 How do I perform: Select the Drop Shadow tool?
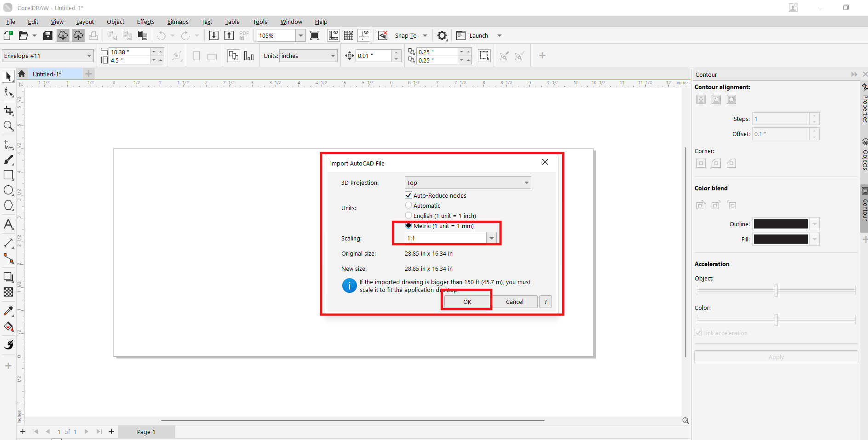(x=8, y=277)
